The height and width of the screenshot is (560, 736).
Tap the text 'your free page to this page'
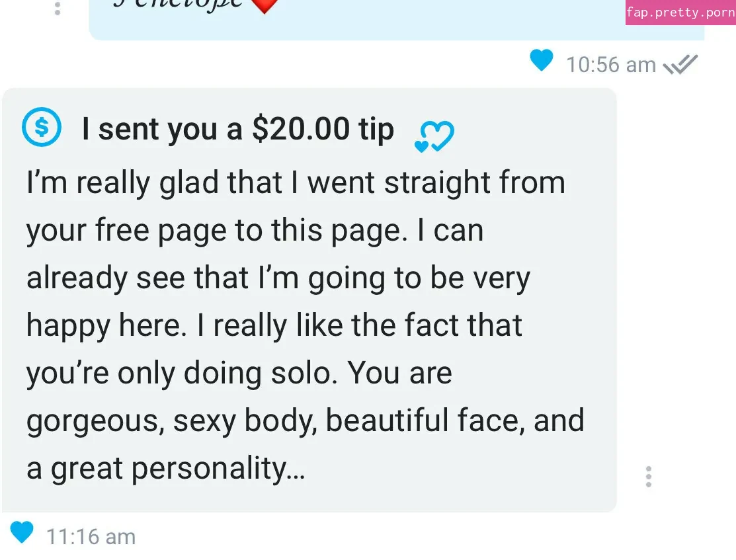coord(217,231)
